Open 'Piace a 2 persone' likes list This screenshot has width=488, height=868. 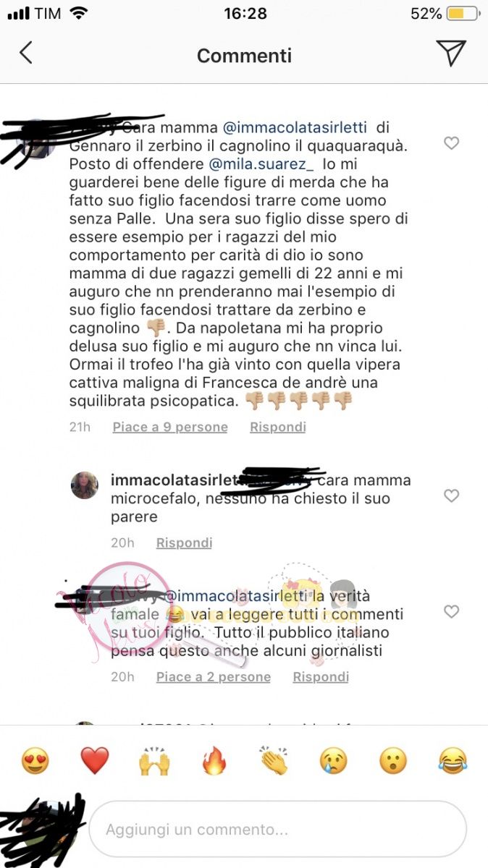click(x=214, y=677)
